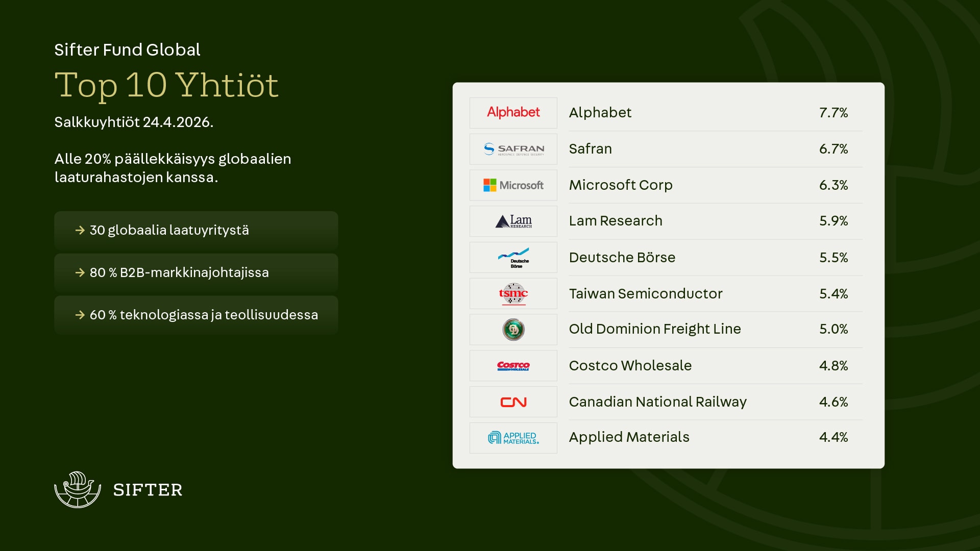The image size is (980, 551).
Task: Click the Taiwan Semiconductor company name
Action: click(x=646, y=294)
